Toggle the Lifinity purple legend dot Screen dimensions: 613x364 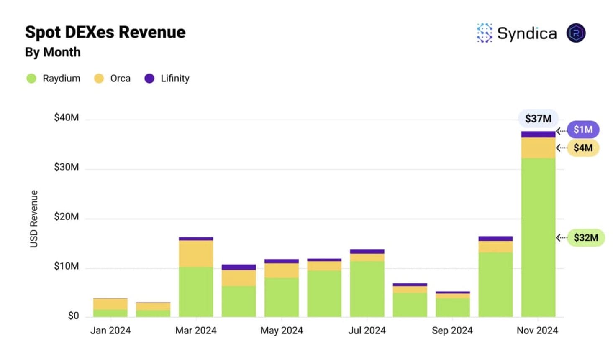pos(149,79)
